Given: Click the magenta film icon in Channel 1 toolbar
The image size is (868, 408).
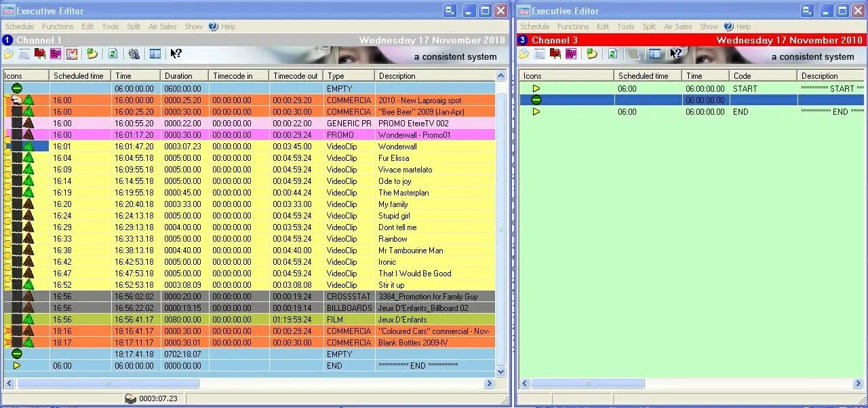Looking at the screenshot, I should pos(56,54).
